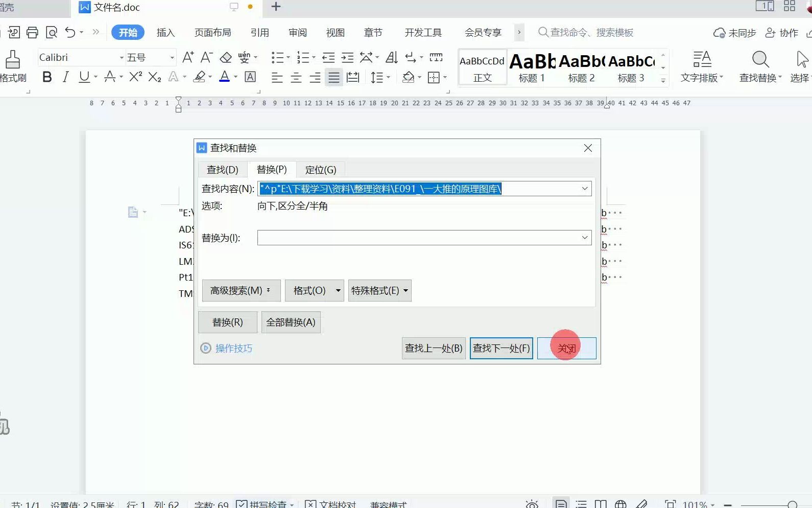Toggle italic formatting
This screenshot has height=508, width=812.
[65, 77]
